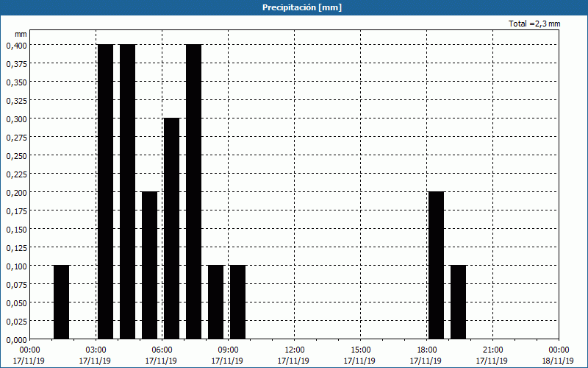Click the 'mm' unit label above the y-axis

[x=21, y=34]
